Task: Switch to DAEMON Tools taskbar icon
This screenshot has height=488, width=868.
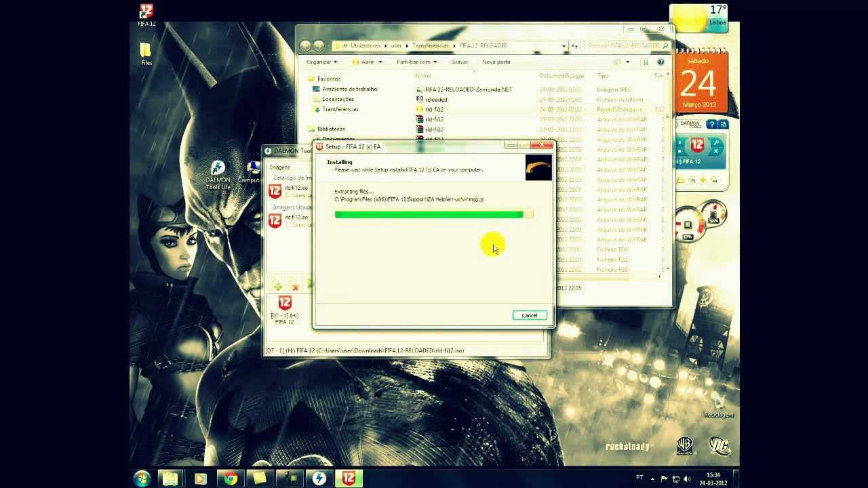Action: [319, 479]
